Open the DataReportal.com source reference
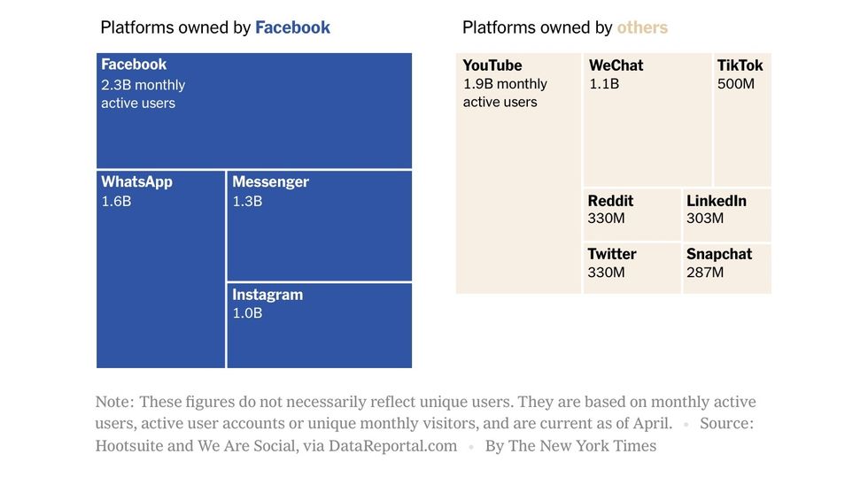The image size is (868, 477). click(x=392, y=445)
